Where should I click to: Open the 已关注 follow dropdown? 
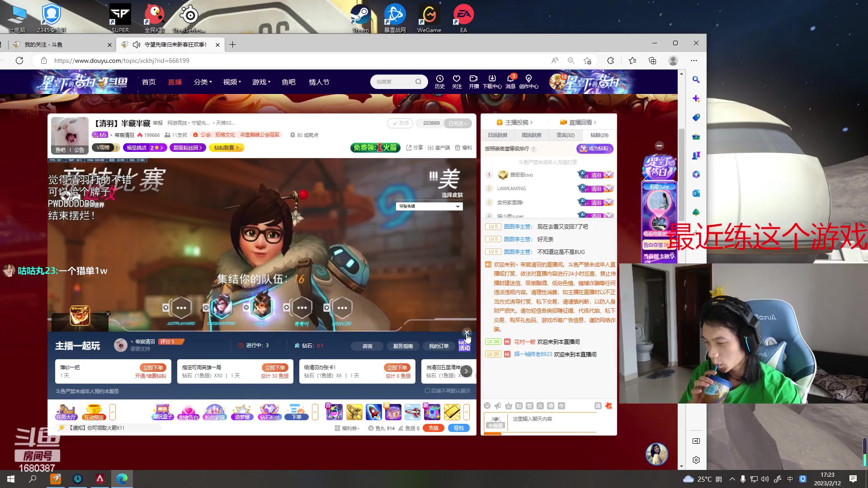coord(458,123)
